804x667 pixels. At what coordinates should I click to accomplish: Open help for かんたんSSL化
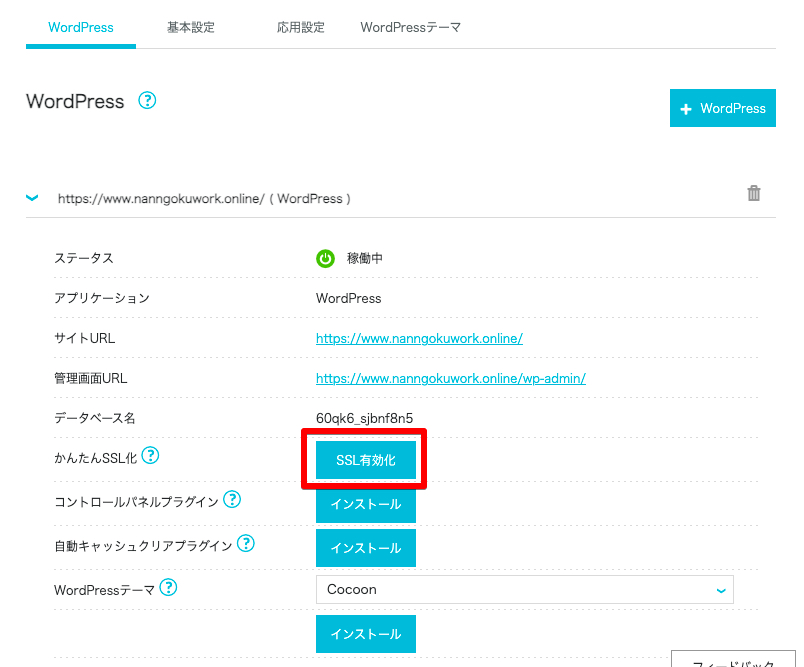click(150, 455)
